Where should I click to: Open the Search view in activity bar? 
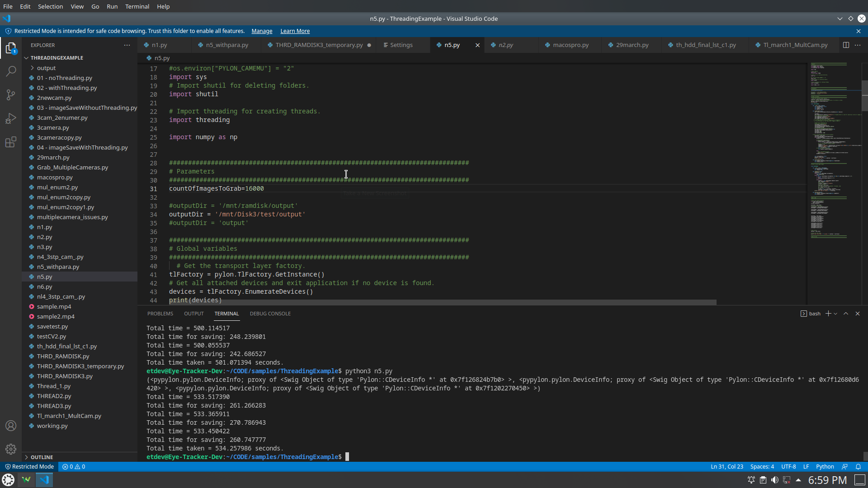pyautogui.click(x=11, y=71)
